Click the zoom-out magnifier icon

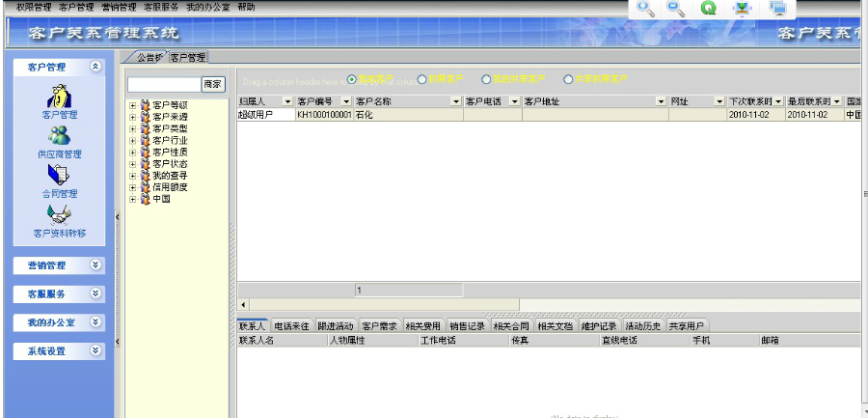click(676, 9)
